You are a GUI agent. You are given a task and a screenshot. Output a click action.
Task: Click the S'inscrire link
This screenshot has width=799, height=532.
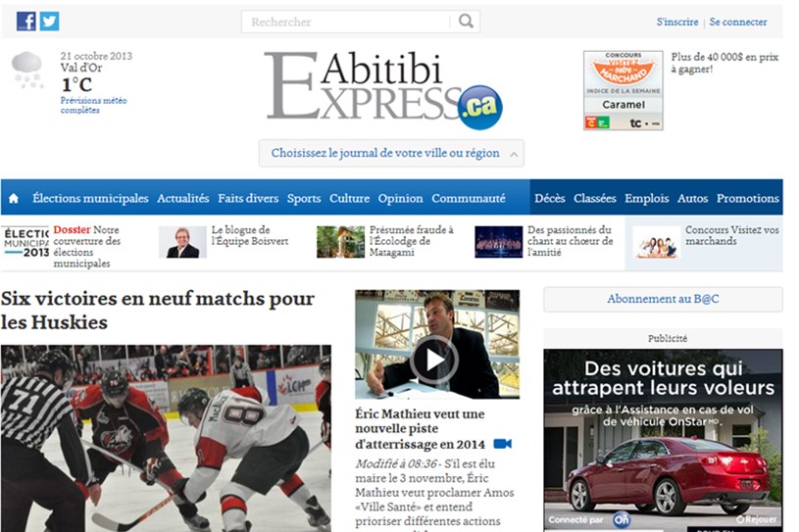point(677,22)
